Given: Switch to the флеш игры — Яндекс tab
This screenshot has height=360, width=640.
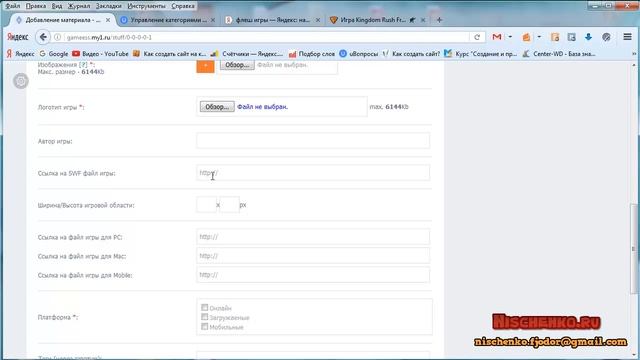Looking at the screenshot, I should (273, 20).
